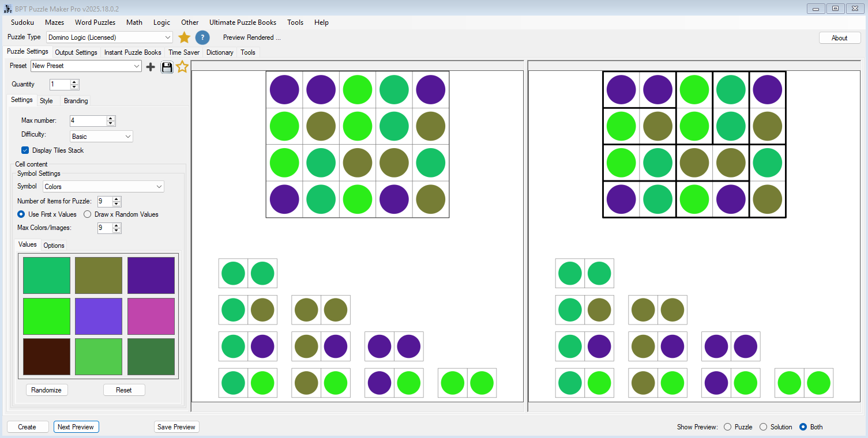Select the purple color swatch

(151, 275)
